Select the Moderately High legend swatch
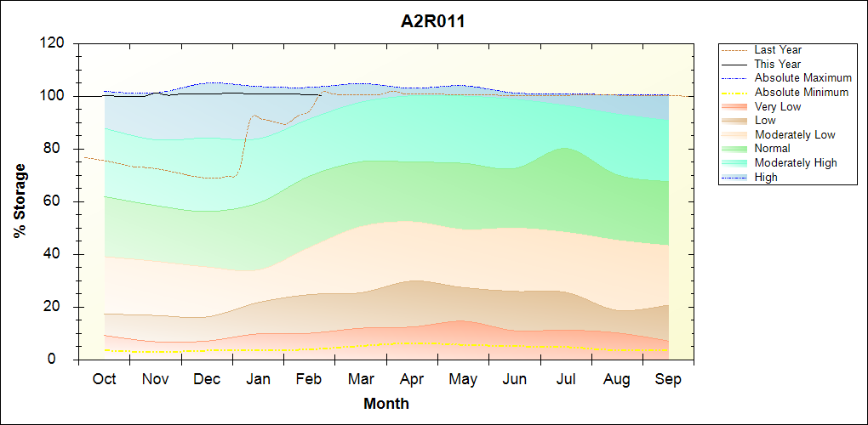This screenshot has height=425, width=868. coord(735,163)
